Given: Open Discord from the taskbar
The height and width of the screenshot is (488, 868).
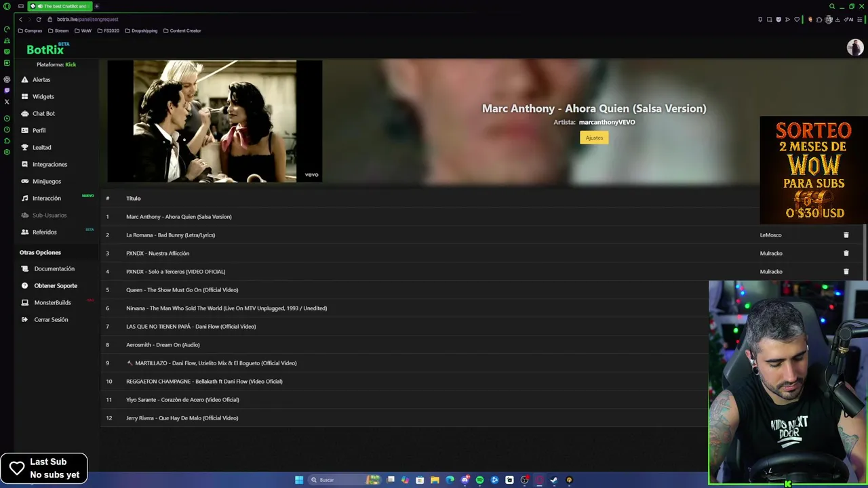Looking at the screenshot, I should 465,480.
